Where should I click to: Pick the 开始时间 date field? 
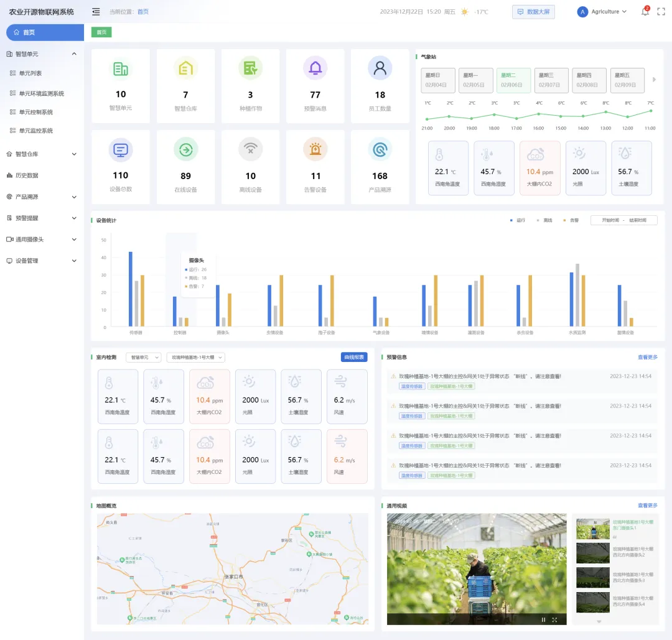pyautogui.click(x=610, y=220)
